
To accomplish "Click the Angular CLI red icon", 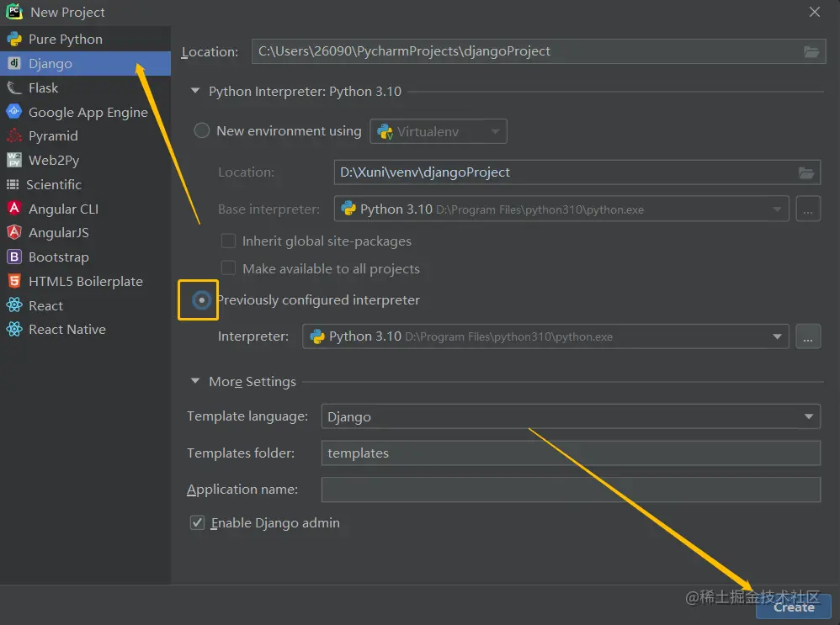I will pos(14,209).
